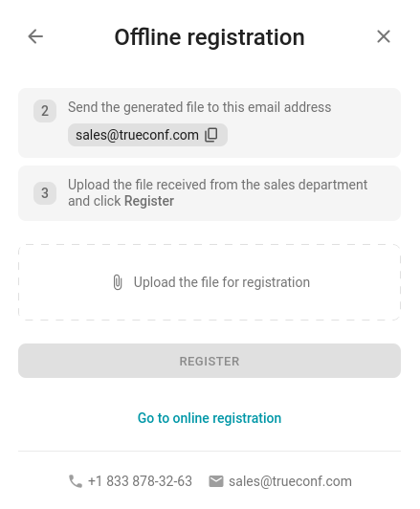Click the phone handset icon in footer

click(76, 481)
